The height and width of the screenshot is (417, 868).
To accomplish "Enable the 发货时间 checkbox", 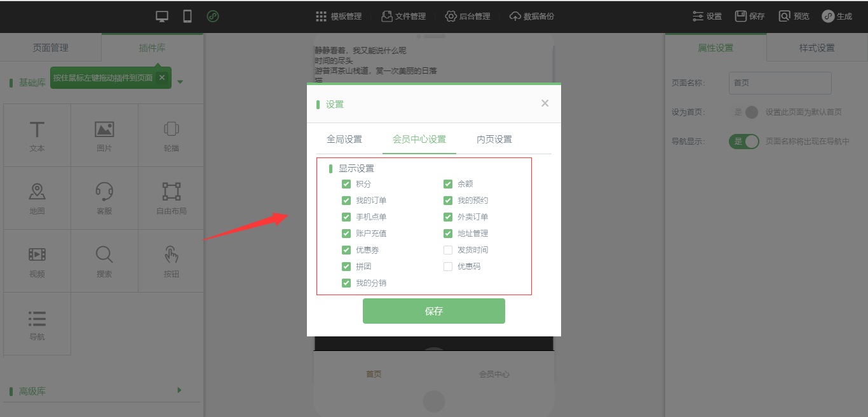I will click(448, 250).
